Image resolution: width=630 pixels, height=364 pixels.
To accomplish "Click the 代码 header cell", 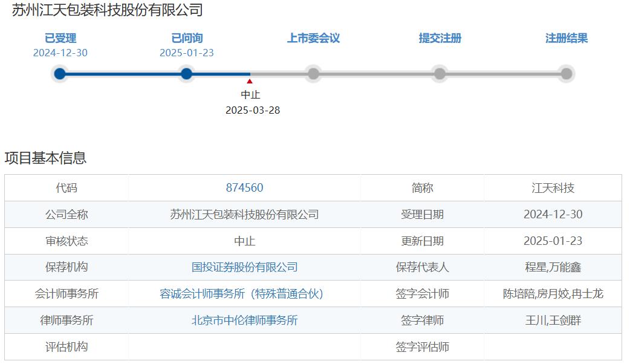I will 67,187.
